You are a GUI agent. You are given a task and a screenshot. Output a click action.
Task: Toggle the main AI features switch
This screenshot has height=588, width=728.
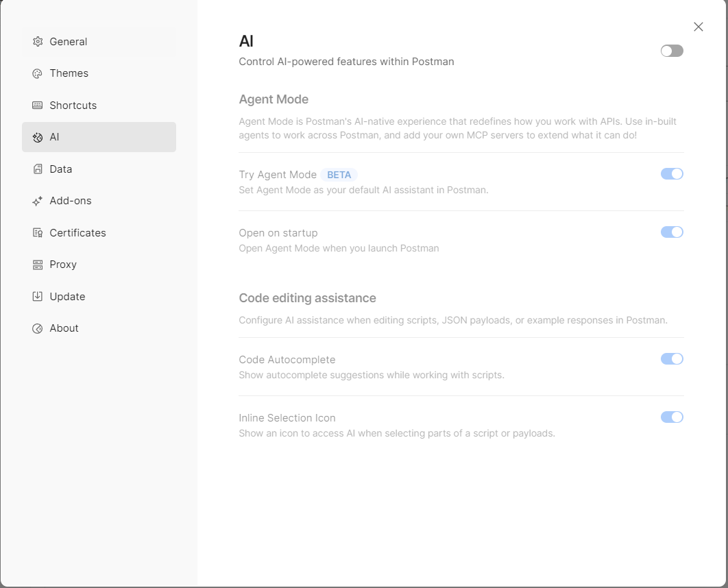click(672, 51)
